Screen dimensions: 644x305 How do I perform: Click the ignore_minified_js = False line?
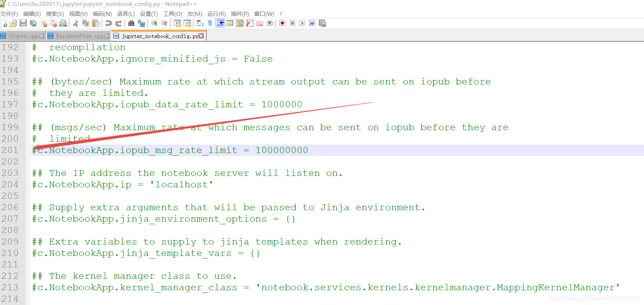tap(152, 59)
